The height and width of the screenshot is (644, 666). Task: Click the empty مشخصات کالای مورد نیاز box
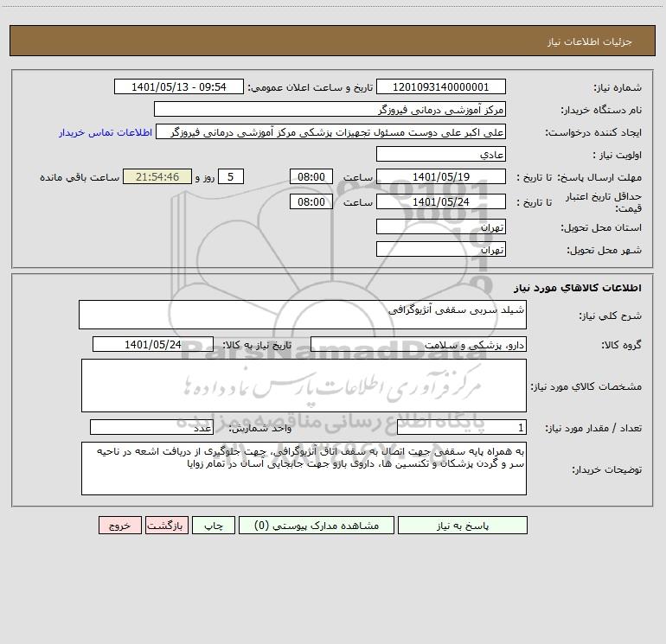pyautogui.click(x=304, y=386)
